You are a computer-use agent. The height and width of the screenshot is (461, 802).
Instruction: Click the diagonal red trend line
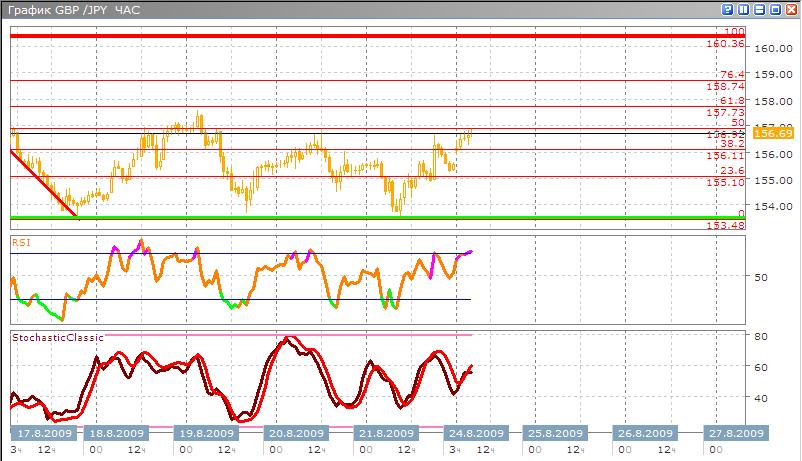[42, 181]
